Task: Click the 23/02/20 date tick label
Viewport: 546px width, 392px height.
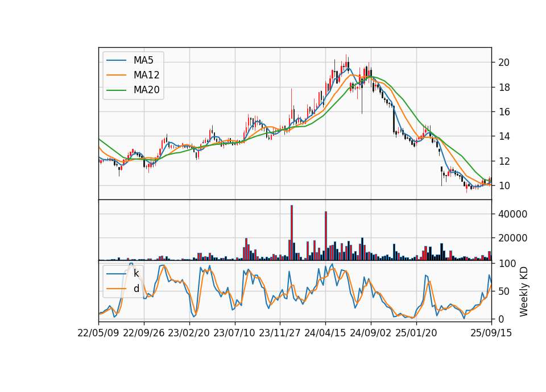Action: pyautogui.click(x=189, y=333)
